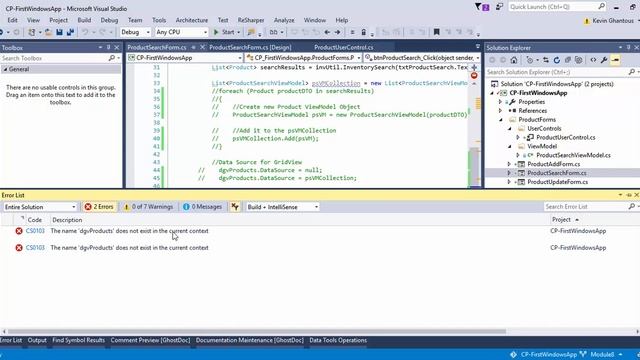The width and height of the screenshot is (640, 360).
Task: Click the feedback icon next to Quick Launch
Action: (x=499, y=7)
